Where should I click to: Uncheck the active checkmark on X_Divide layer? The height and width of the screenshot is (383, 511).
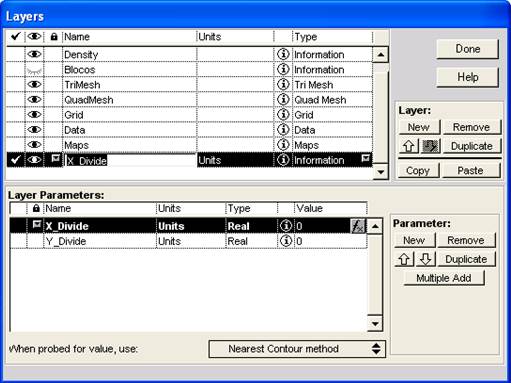coord(15,160)
